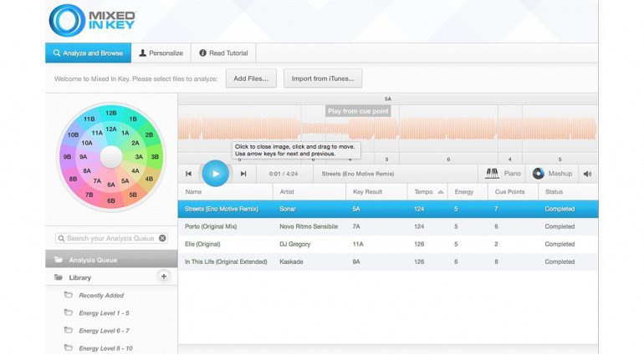Skip to the next track

243,174
